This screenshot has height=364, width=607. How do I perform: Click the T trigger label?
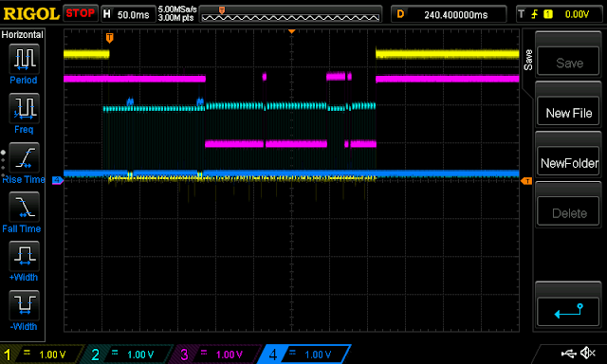[x=522, y=14]
